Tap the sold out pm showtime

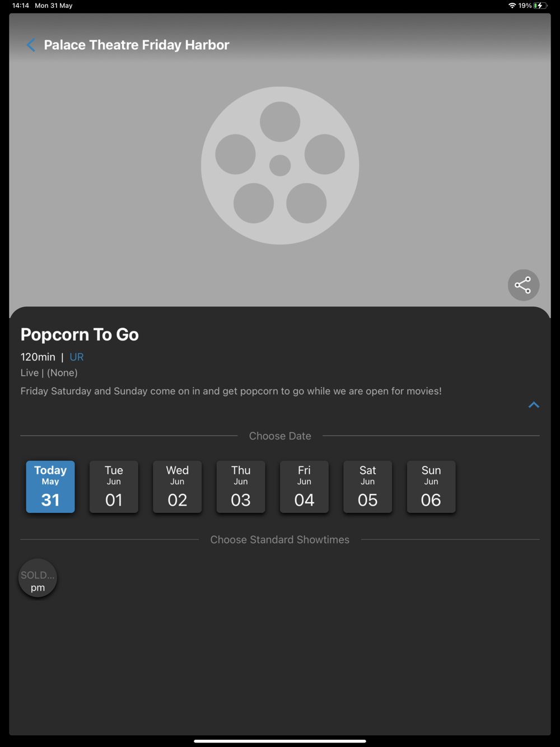point(38,578)
